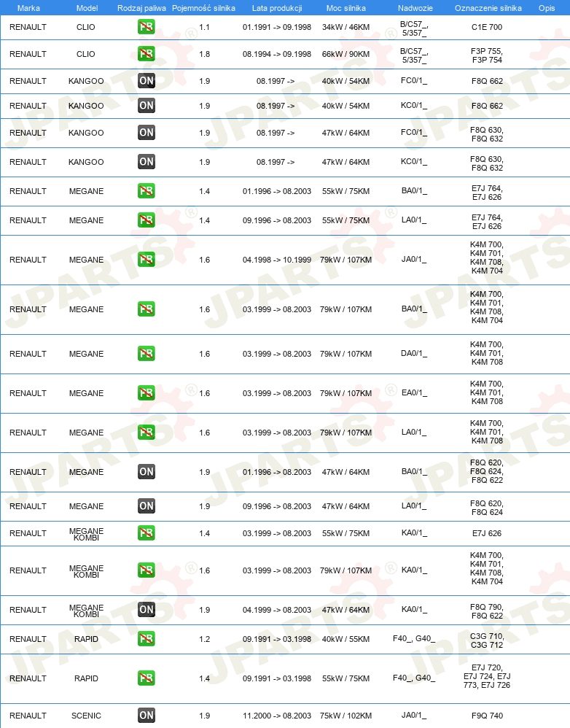Click petrol icon in Megane 1.6 EA0/1_ row
The width and height of the screenshot is (570, 728).
tap(146, 393)
